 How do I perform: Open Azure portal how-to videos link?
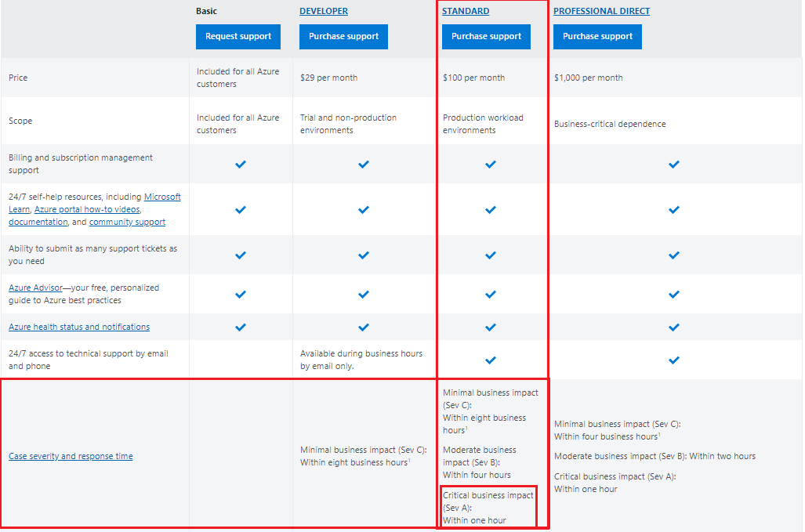pos(87,209)
